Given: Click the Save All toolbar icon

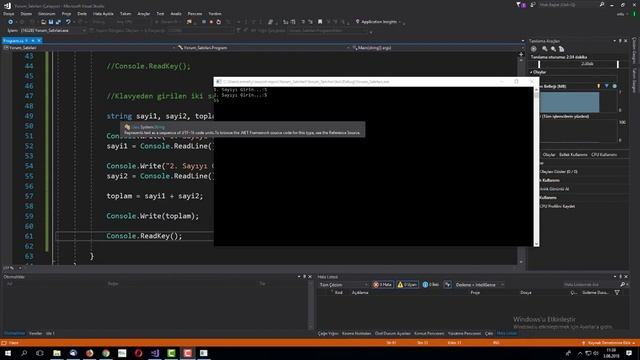Looking at the screenshot, I should click(58, 22).
